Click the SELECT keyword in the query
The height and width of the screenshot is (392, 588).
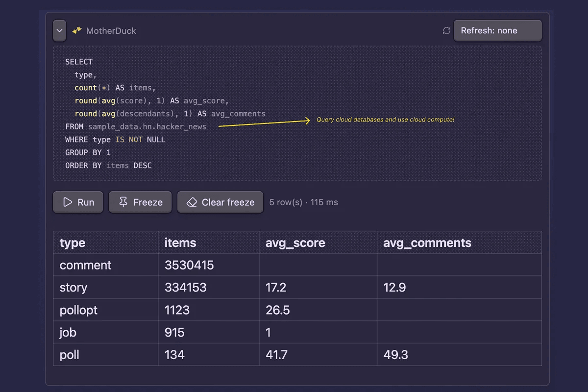[79, 62]
